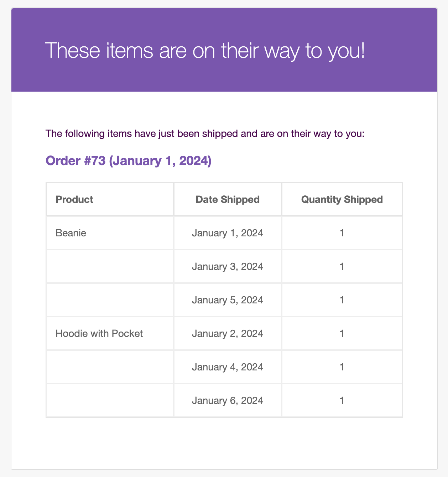The height and width of the screenshot is (477, 448).
Task: Select quantity shipped for January 5 shipment
Action: pyautogui.click(x=342, y=300)
